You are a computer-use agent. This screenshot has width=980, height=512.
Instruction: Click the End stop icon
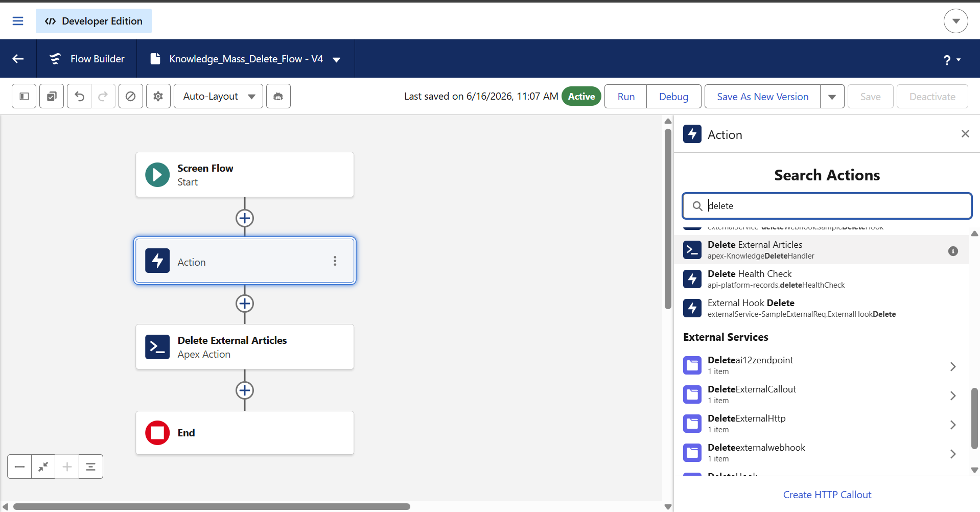[x=157, y=433]
